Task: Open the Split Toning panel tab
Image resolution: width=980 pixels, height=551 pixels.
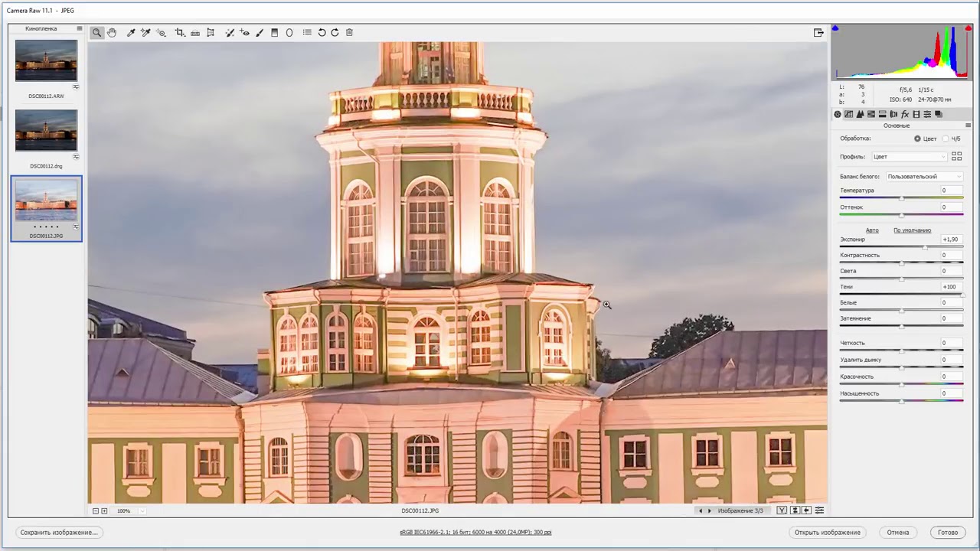Action: [x=882, y=114]
